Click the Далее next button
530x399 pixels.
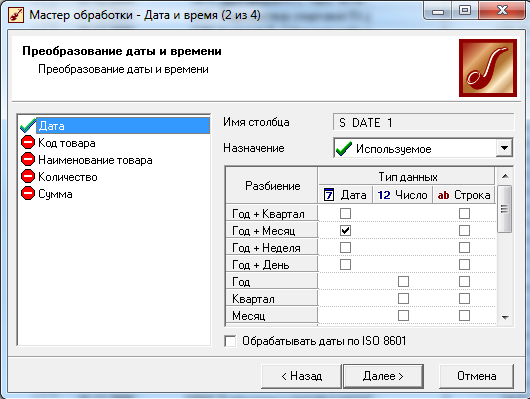tap(383, 376)
